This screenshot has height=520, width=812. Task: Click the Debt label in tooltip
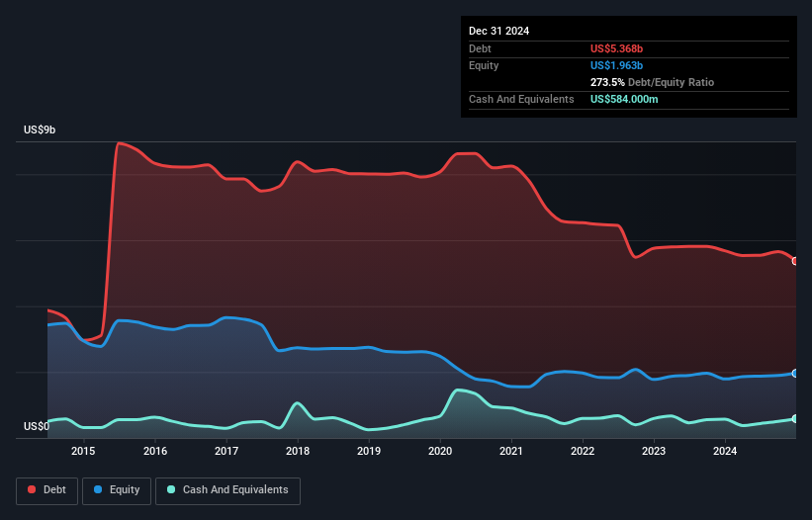tap(480, 48)
